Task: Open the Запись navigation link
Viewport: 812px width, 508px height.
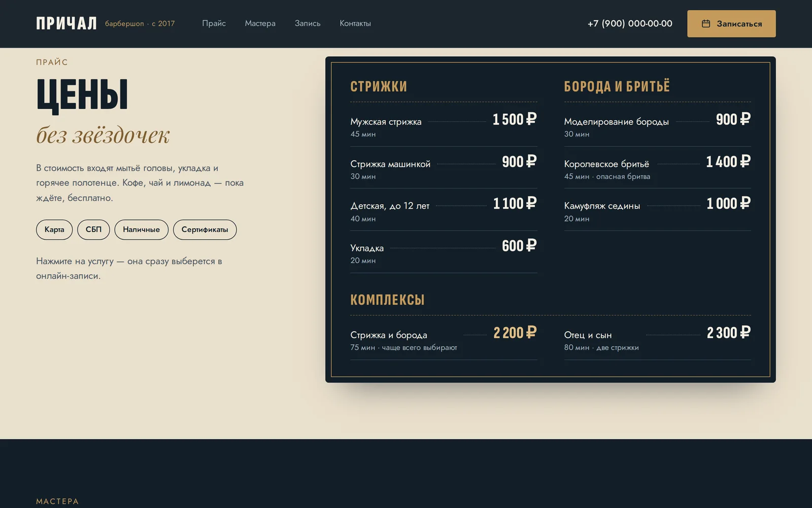Action: tap(308, 23)
